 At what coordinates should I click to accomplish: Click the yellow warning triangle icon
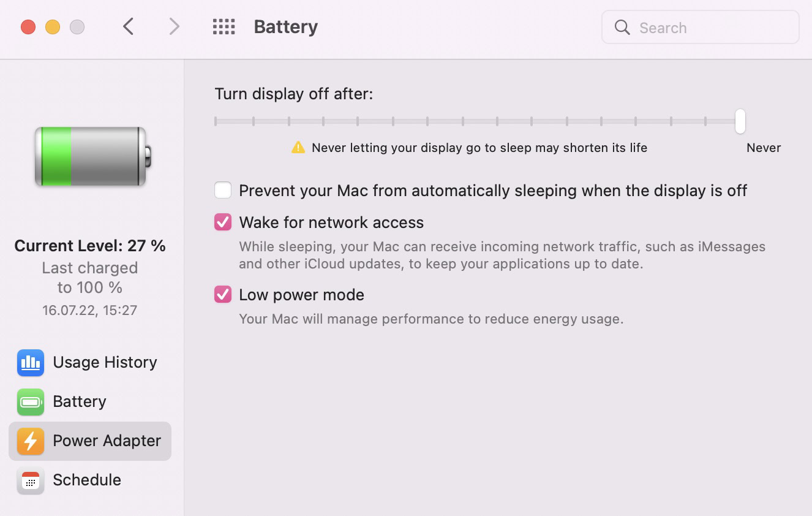pos(298,148)
